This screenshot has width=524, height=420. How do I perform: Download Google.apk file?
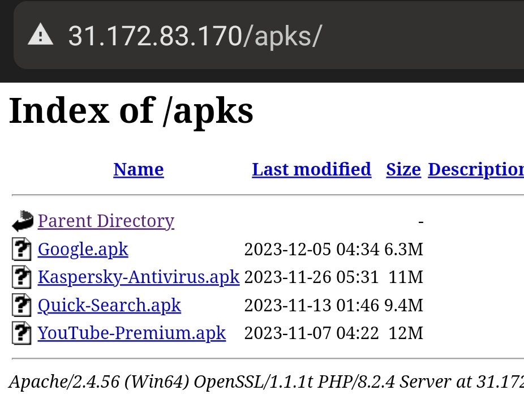(x=83, y=250)
